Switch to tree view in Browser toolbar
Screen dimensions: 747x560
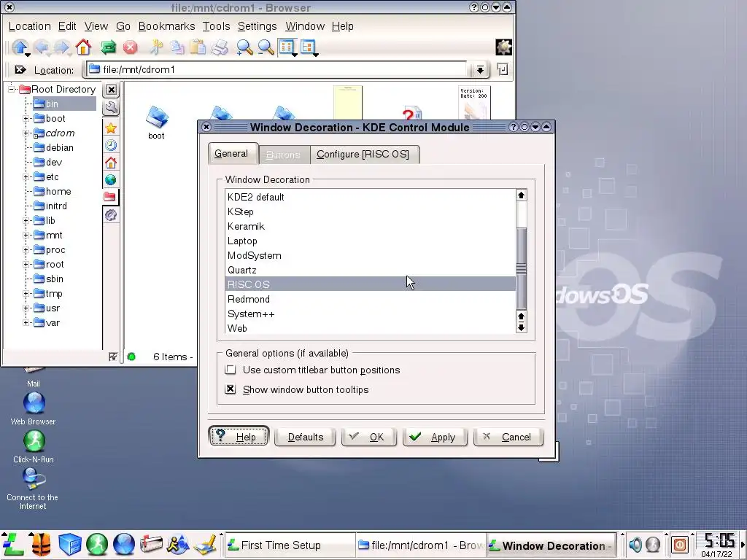(x=309, y=47)
